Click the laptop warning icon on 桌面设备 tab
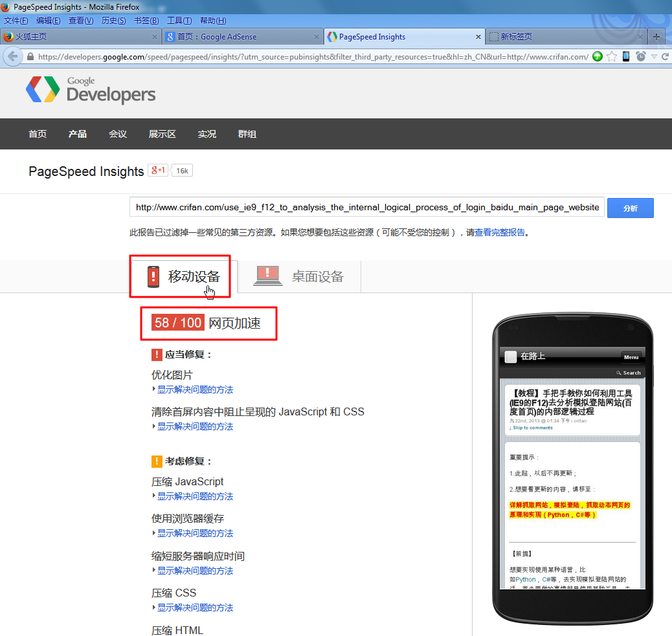This screenshot has width=672, height=636. click(268, 276)
